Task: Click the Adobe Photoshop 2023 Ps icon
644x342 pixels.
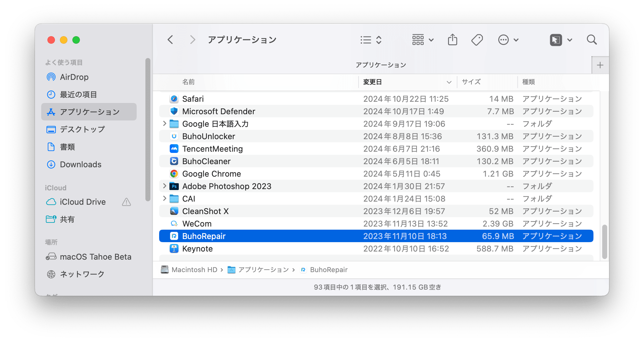Action: coord(174,186)
